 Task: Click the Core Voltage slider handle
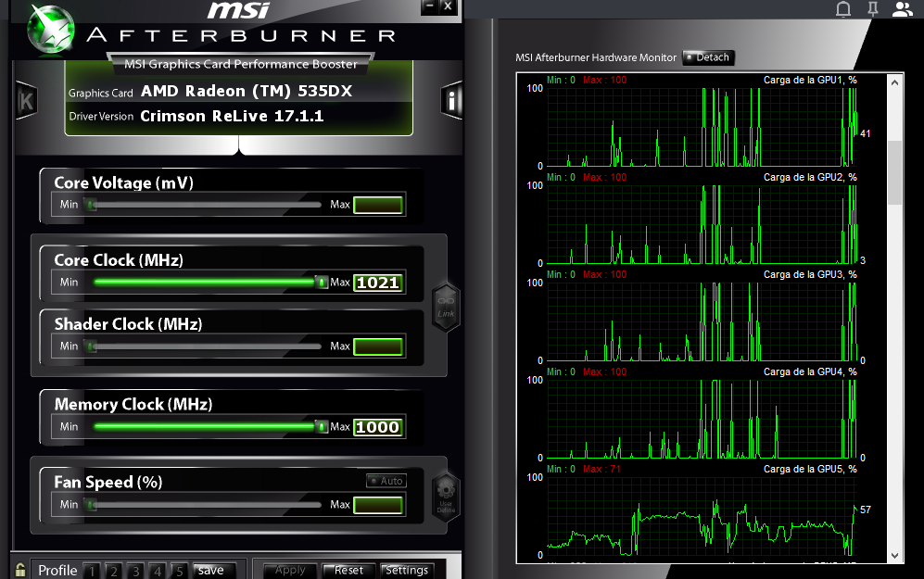tap(91, 205)
